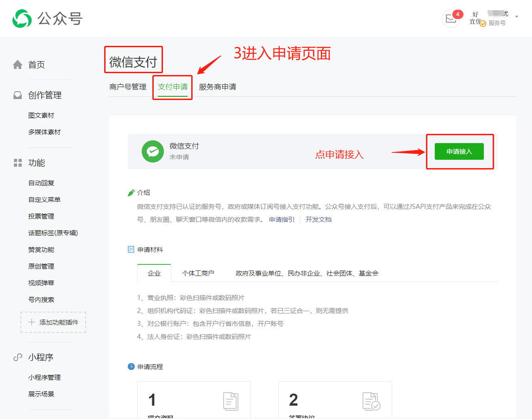The height and width of the screenshot is (420, 532).
Task: Open the 申请指引 link
Action: coord(282,219)
